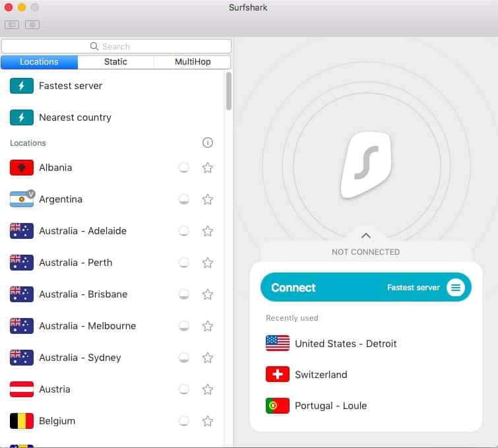Viewport: 498px width, 448px height.
Task: Click the Surfshark logo in center
Action: coord(366,165)
